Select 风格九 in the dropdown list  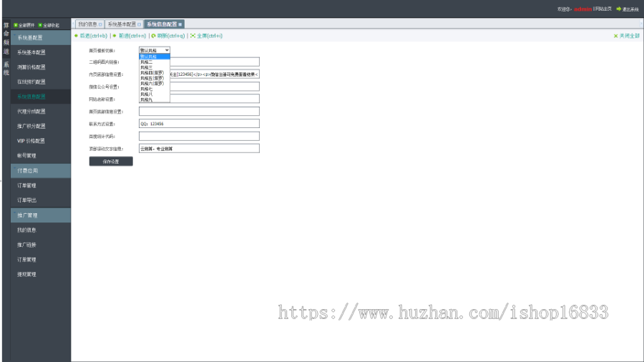click(x=155, y=99)
